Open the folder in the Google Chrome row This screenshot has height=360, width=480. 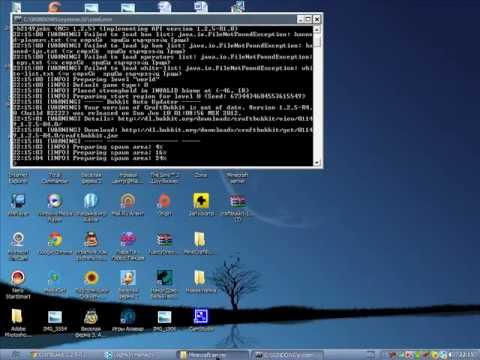pyautogui.click(x=200, y=239)
